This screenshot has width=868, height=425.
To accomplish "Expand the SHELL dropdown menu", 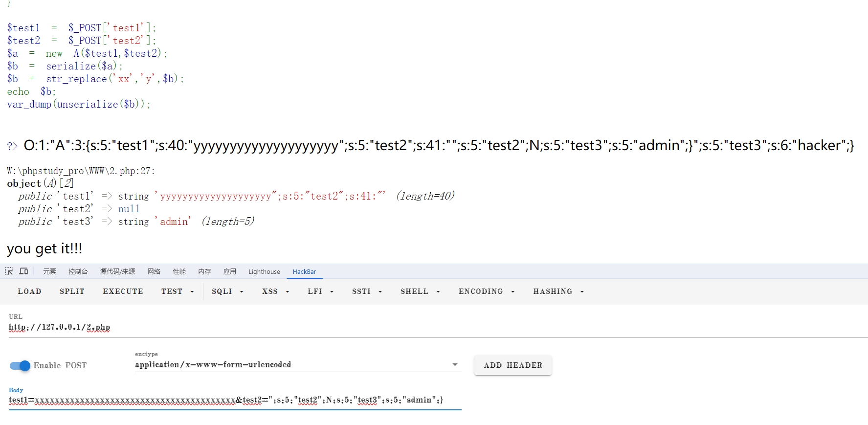I will click(420, 291).
